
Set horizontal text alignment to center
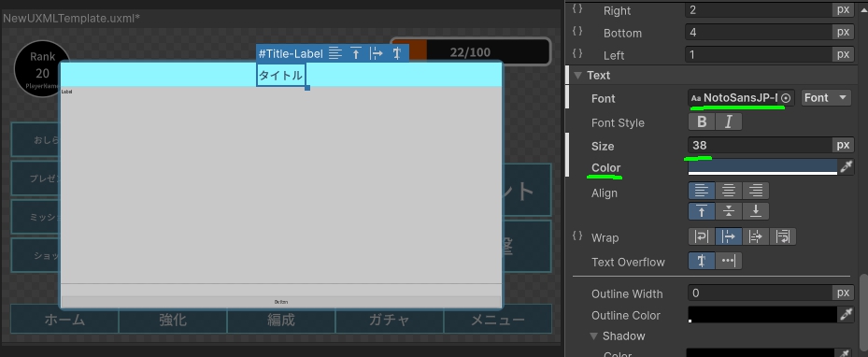729,191
